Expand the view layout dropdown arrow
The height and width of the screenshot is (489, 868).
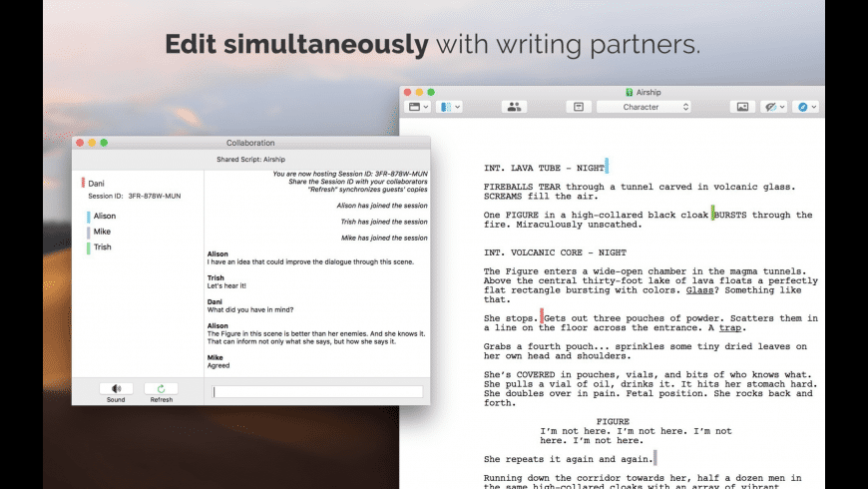click(426, 107)
